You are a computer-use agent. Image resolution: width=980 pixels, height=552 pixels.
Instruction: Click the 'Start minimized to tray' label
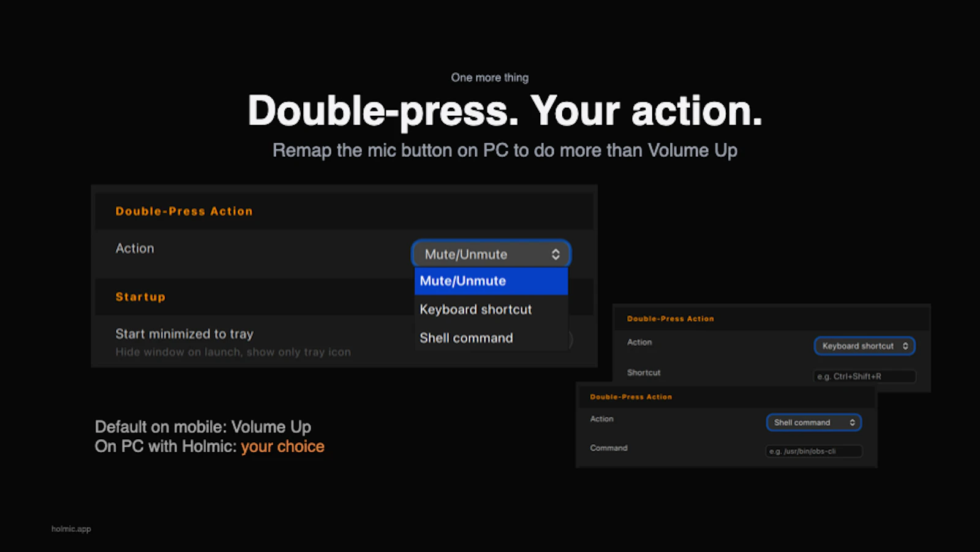(x=184, y=334)
